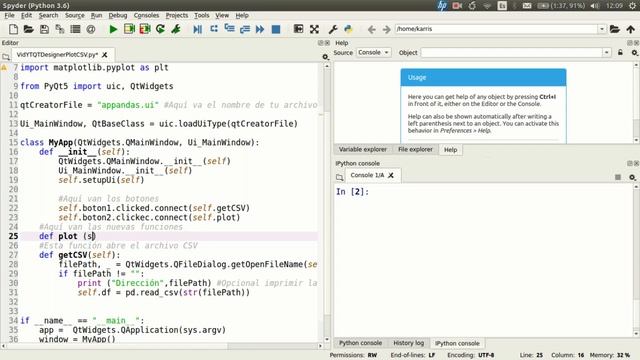
Task: Open the File menu
Action: 9,16
